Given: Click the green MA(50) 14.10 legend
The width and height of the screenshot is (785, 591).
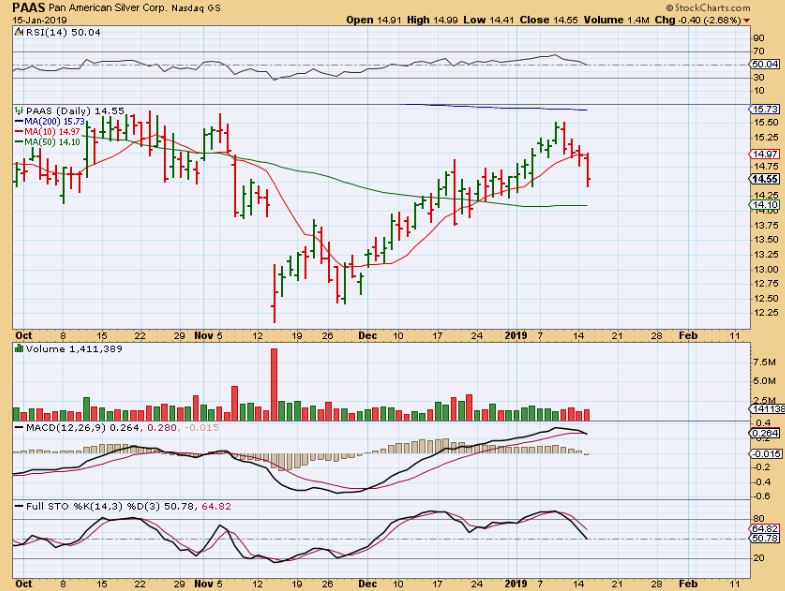Looking at the screenshot, I should [48, 142].
